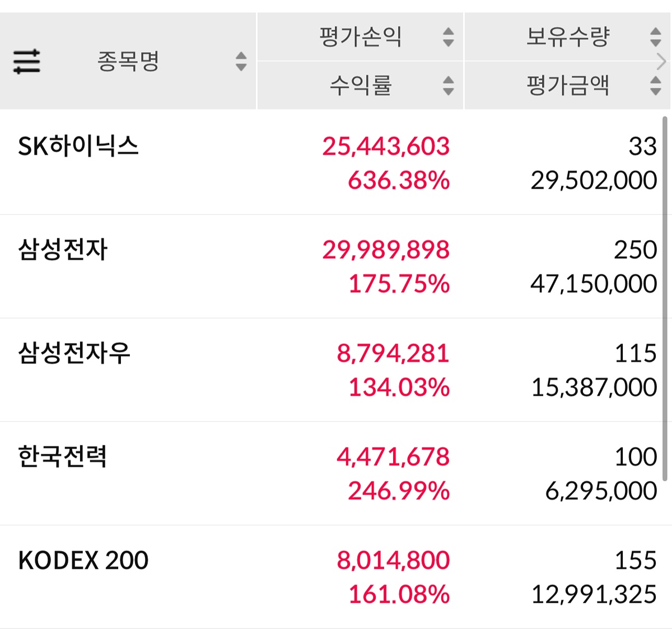Sort by 수익률 using its arrows
Image resolution: width=672 pixels, height=629 pixels.
(448, 85)
